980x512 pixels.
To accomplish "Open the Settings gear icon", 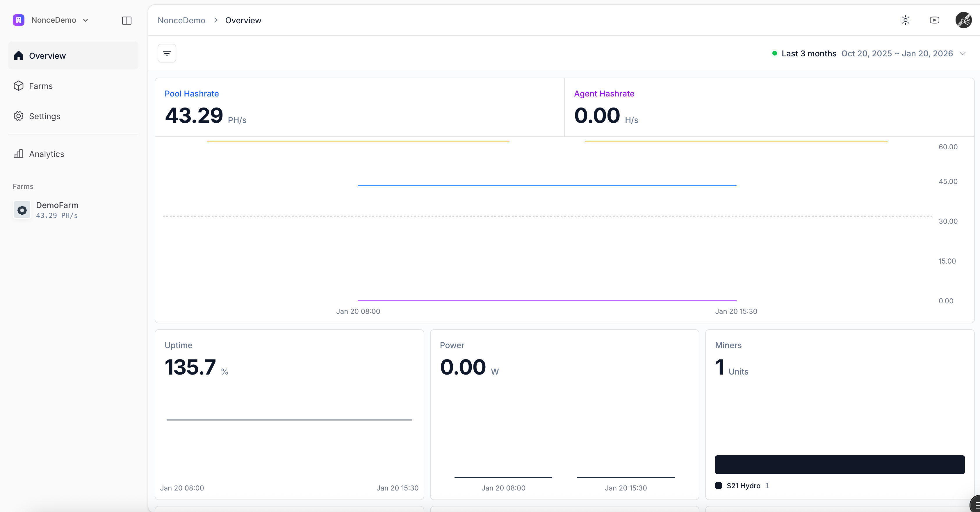I will tap(19, 116).
